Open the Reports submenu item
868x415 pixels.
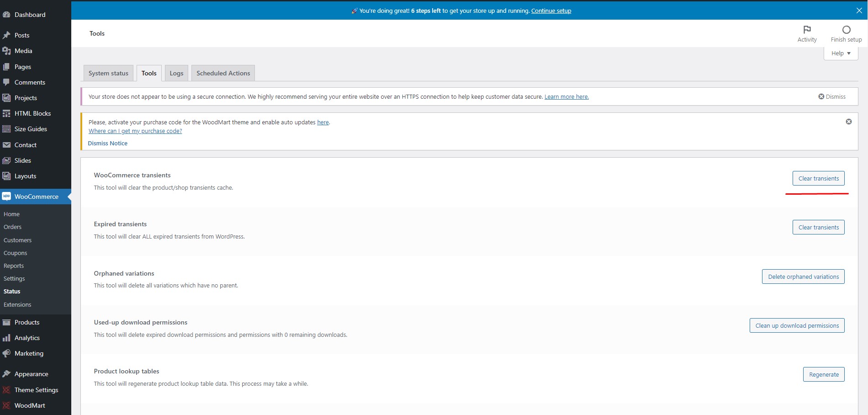(13, 266)
